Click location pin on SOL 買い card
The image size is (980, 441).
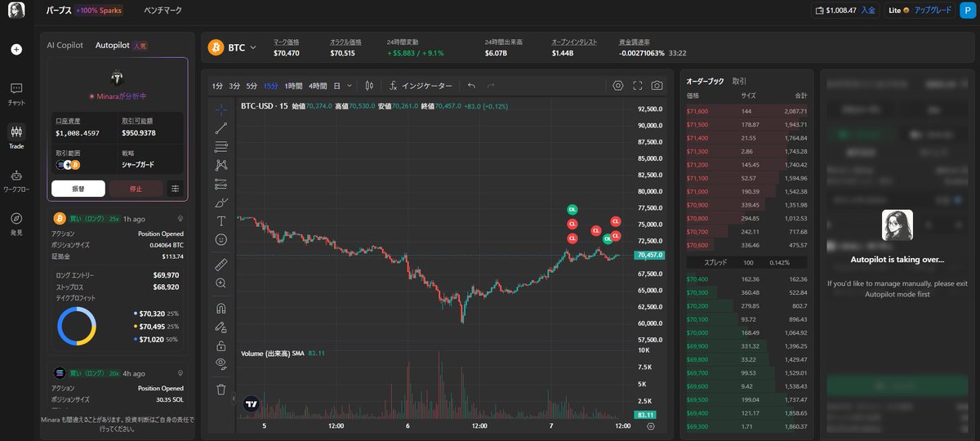click(179, 373)
